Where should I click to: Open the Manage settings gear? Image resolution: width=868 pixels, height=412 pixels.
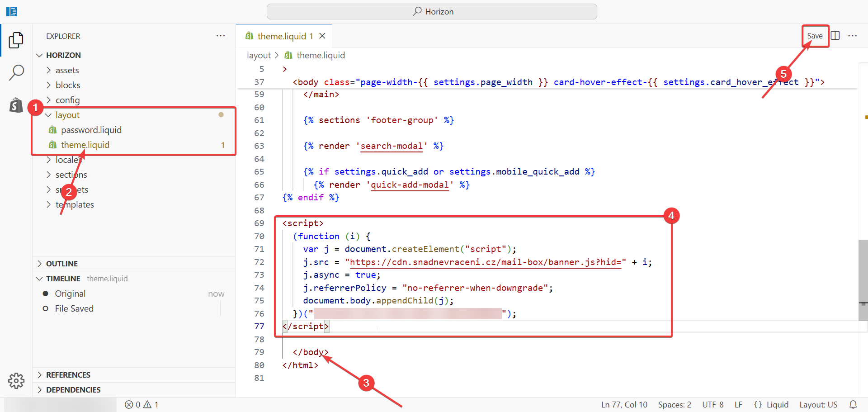(x=16, y=381)
